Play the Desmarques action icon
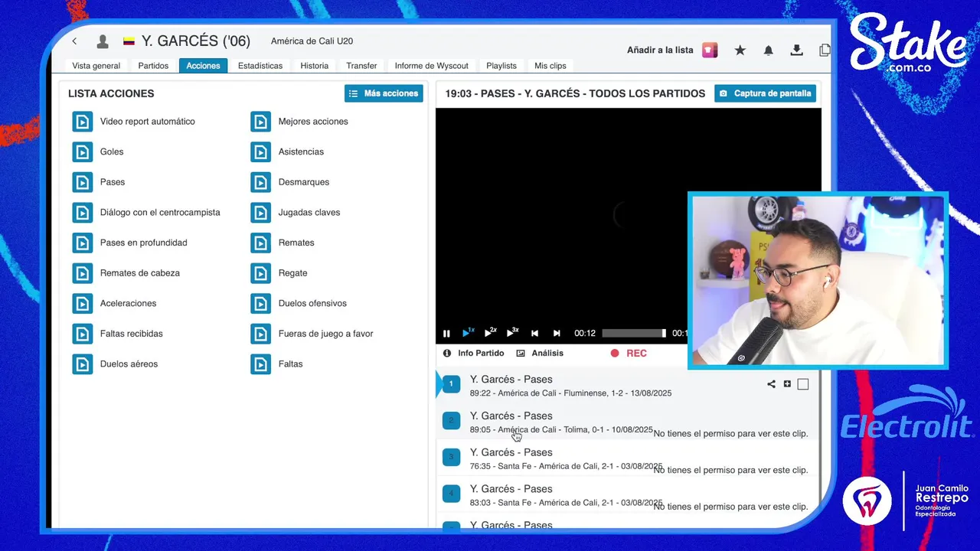This screenshot has width=980, height=551. click(261, 182)
